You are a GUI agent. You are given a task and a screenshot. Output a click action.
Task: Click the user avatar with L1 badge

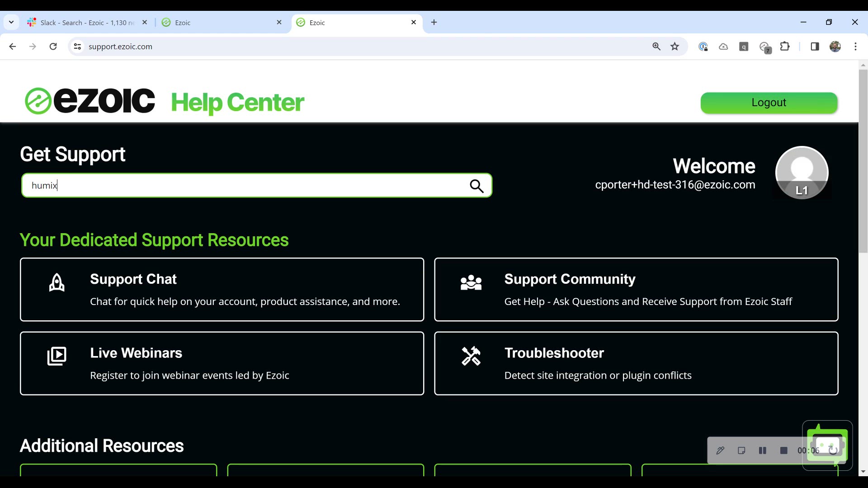coord(802,173)
